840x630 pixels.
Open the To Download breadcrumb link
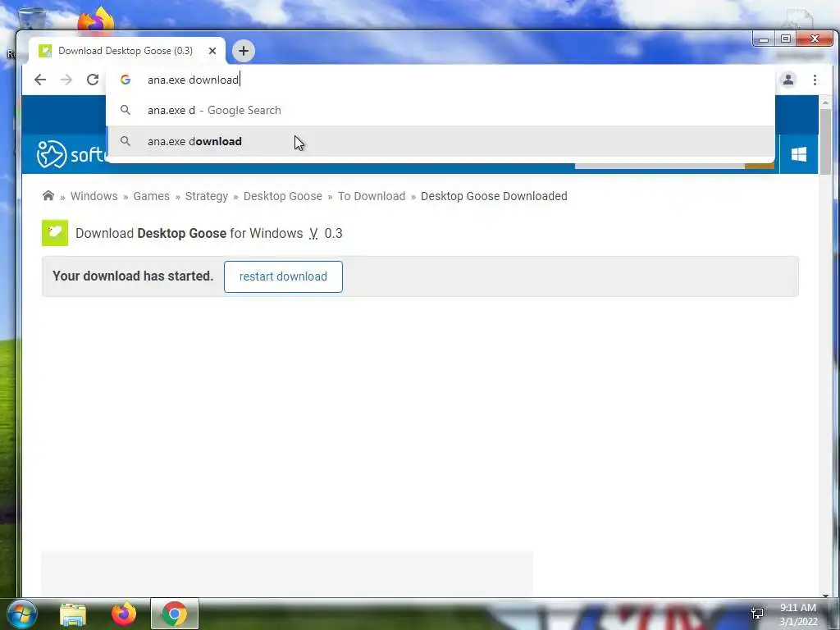coord(372,196)
